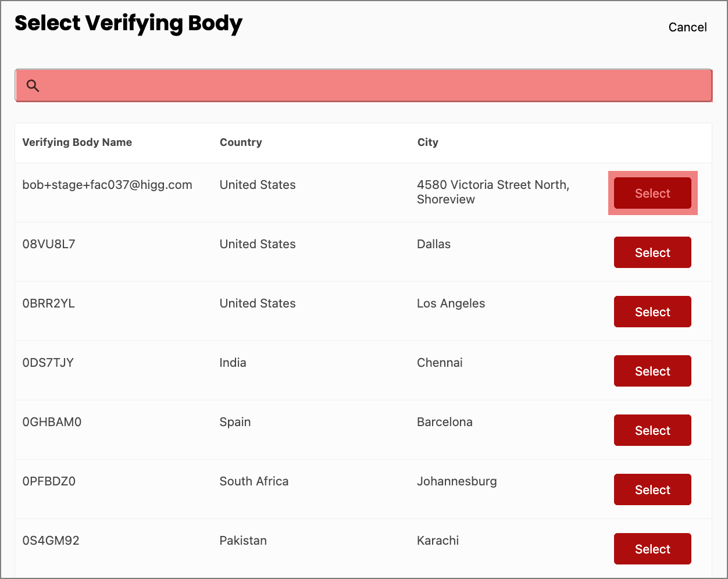728x579 pixels.
Task: Select the 0BRR2YL verifying body
Action: (652, 312)
